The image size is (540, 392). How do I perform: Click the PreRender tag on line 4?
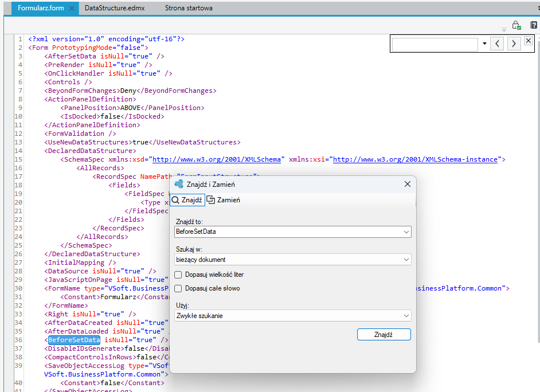tap(66, 65)
